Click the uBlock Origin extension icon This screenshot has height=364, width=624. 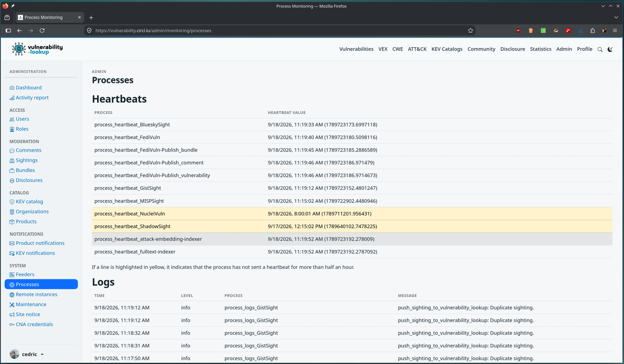coord(518,31)
